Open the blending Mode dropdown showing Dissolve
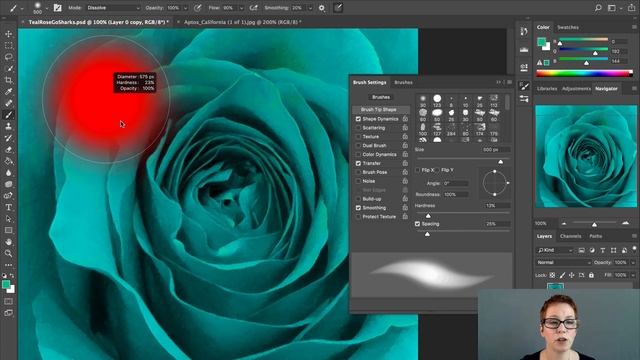 (x=113, y=8)
